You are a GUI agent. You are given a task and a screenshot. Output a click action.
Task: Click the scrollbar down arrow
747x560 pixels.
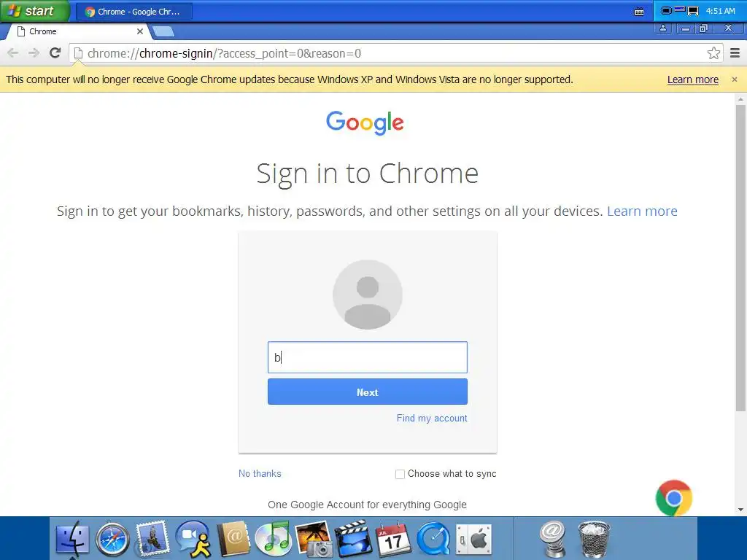[740, 510]
